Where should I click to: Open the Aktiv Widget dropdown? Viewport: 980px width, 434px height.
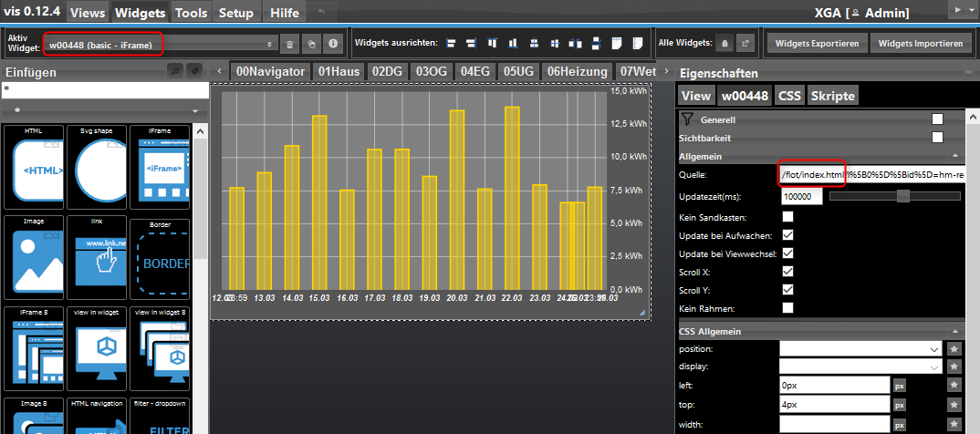point(160,43)
